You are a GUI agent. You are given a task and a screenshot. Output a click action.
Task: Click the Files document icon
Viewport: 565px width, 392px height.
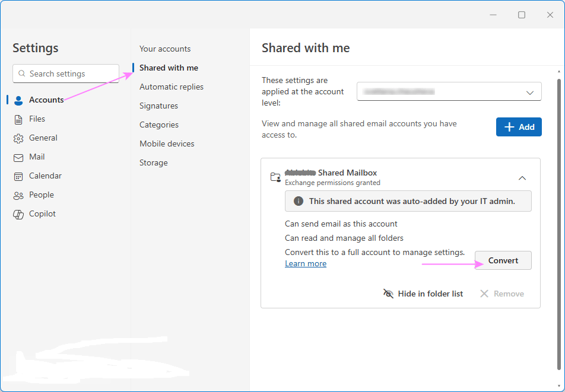click(x=18, y=120)
